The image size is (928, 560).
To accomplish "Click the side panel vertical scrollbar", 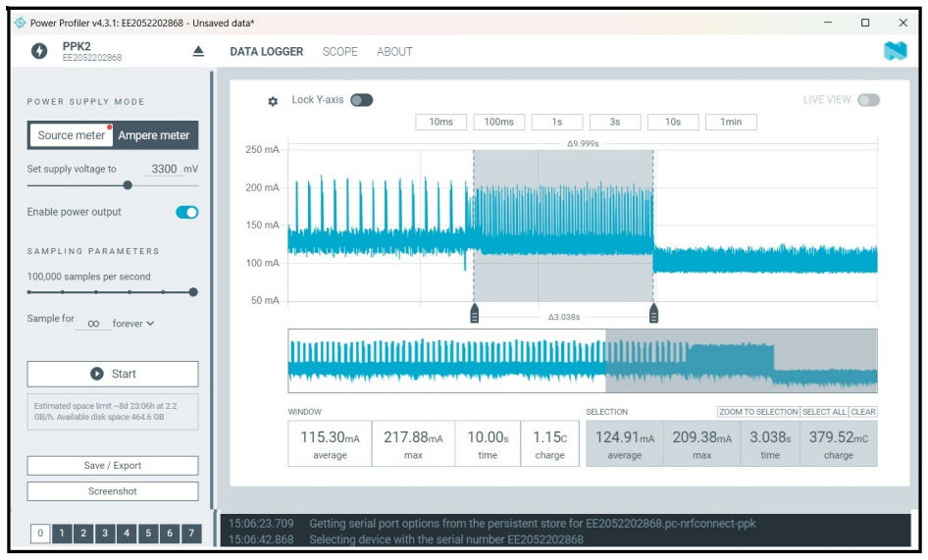I will [212, 290].
